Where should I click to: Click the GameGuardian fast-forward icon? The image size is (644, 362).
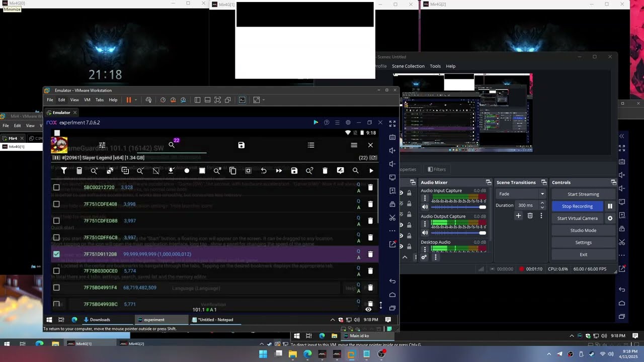point(279,171)
